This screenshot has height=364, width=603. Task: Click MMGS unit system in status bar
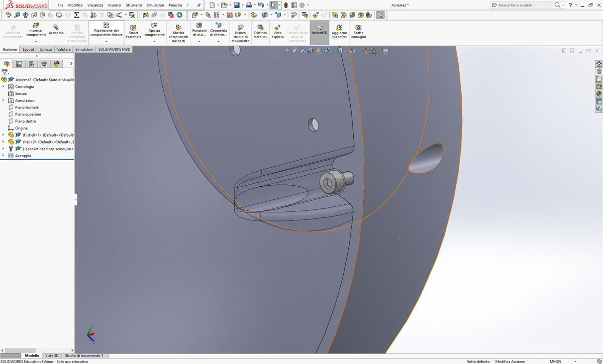(555, 361)
